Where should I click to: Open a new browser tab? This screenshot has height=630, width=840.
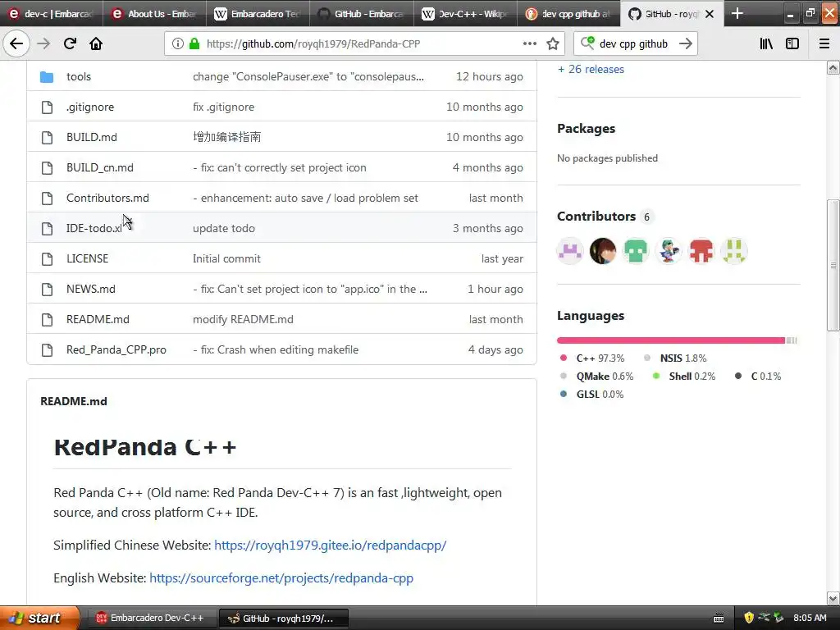point(737,14)
